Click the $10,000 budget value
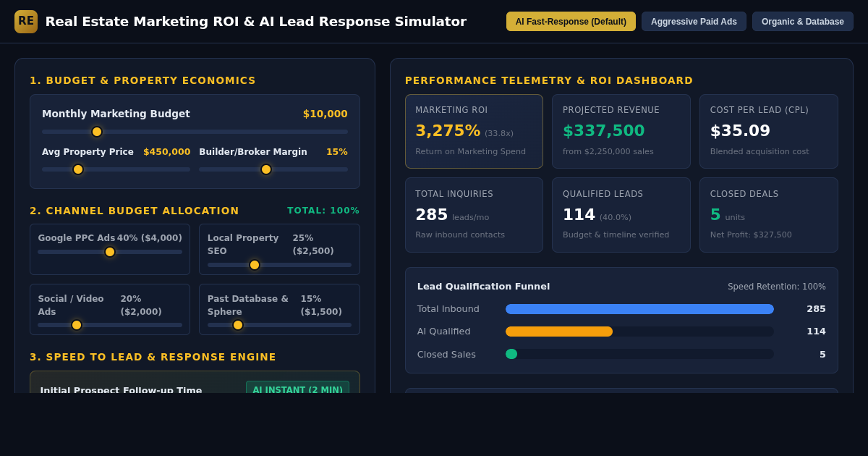 pos(325,114)
